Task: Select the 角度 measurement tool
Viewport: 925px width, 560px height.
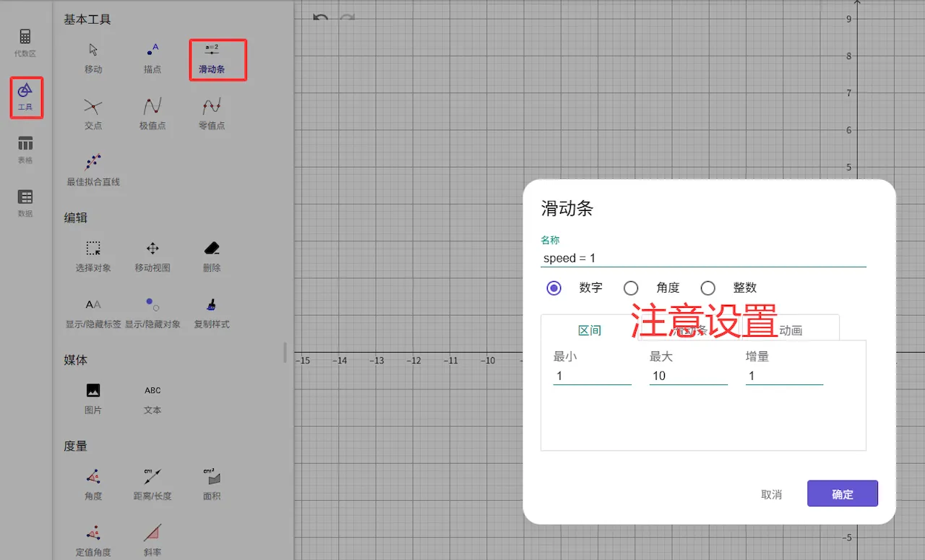Action: (93, 484)
